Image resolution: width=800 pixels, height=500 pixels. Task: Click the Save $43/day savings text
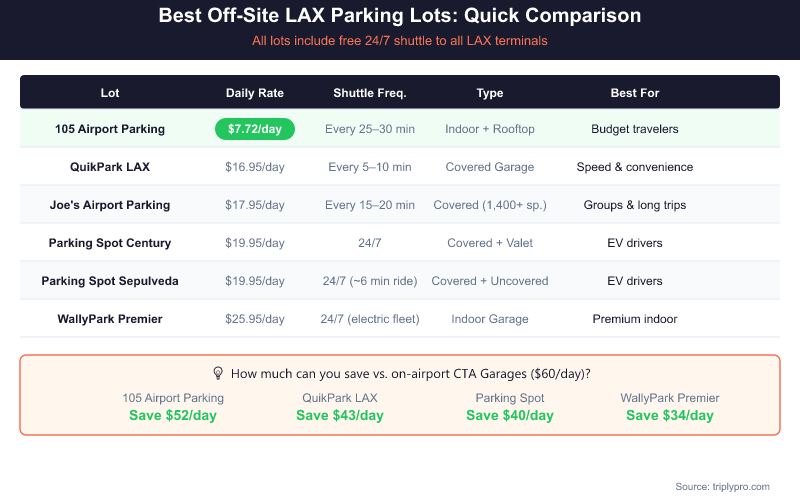pyautogui.click(x=340, y=415)
